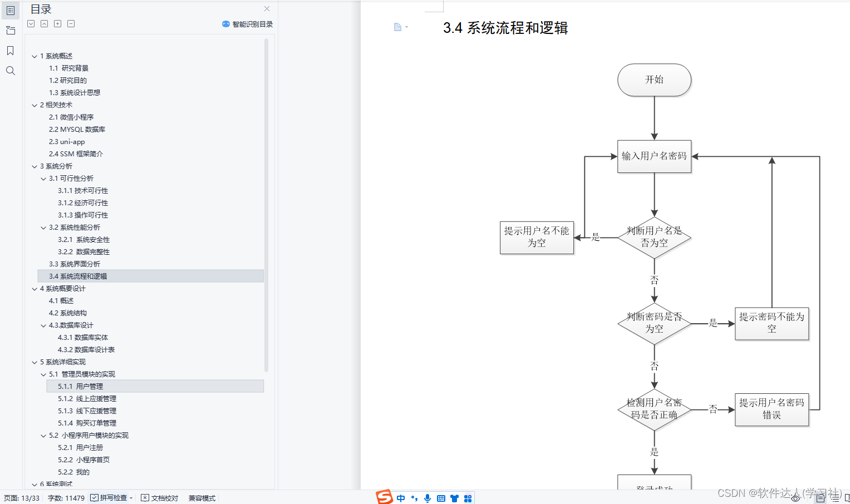This screenshot has width=850, height=504.
Task: Open Sogou soft keyboard icon
Action: tap(441, 498)
